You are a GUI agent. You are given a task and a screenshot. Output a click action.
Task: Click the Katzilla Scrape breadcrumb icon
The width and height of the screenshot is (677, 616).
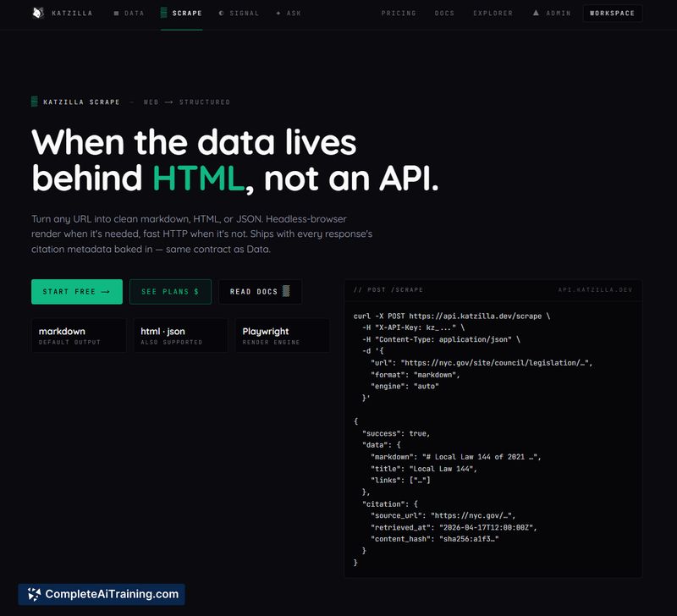click(35, 102)
